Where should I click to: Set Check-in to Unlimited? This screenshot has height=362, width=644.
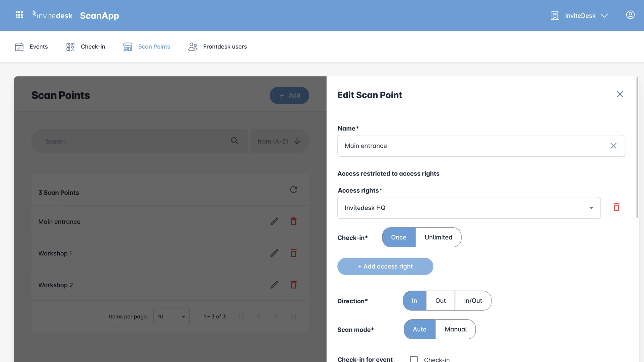coord(438,237)
